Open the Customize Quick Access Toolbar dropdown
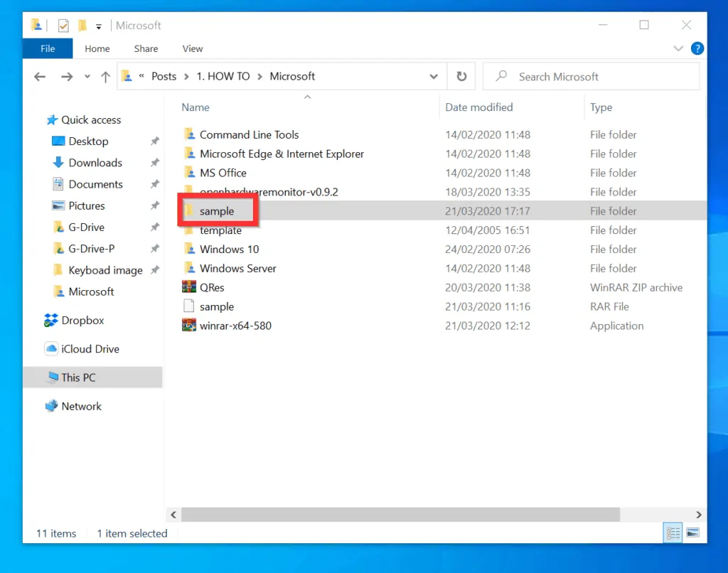Viewport: 728px width, 573px height. coord(97,25)
